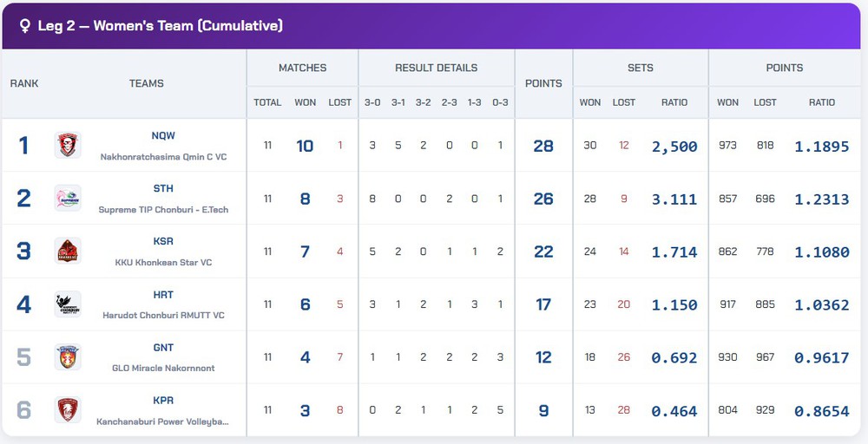The width and height of the screenshot is (868, 444).
Task: Open the STH team link
Action: pyautogui.click(x=163, y=189)
